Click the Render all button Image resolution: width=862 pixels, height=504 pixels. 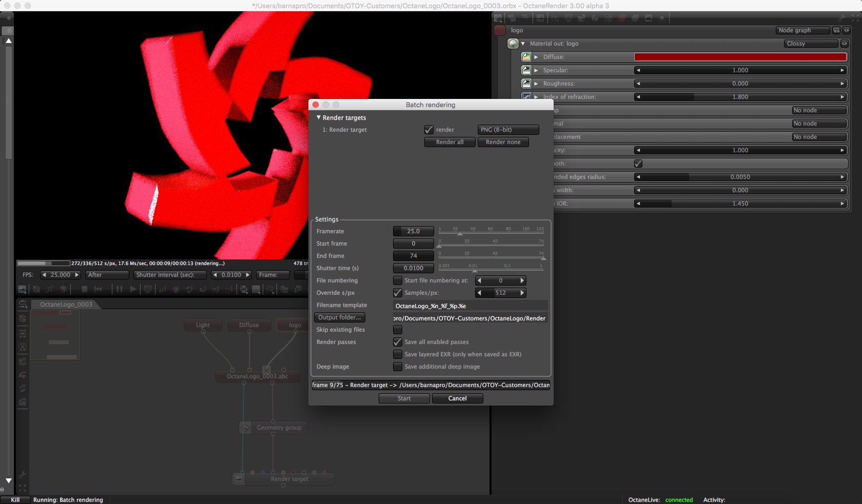pyautogui.click(x=450, y=142)
